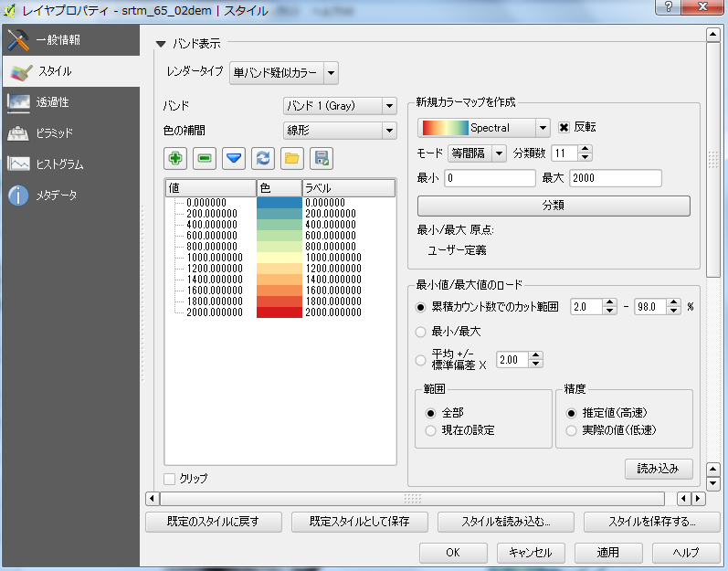Click 既定スタイルとして保存 button
Screen dimensions: 728x571
359,522
